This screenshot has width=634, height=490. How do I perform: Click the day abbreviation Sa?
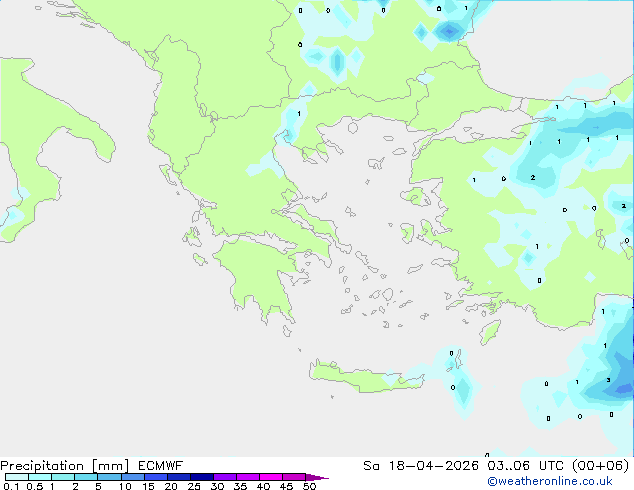(x=371, y=466)
